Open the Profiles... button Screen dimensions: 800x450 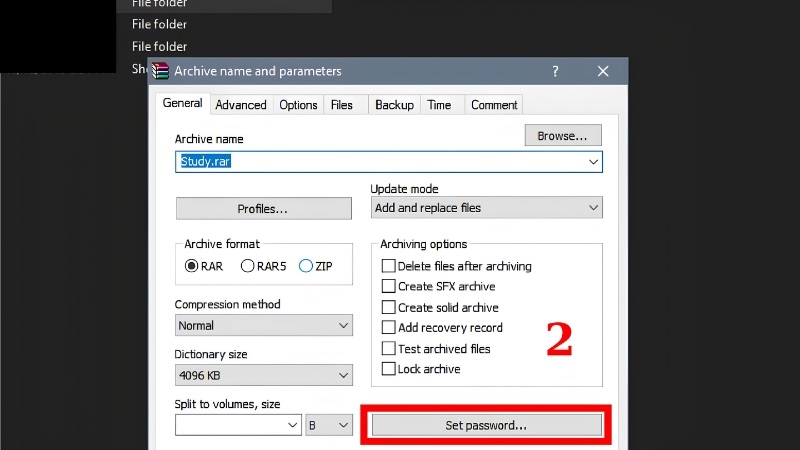click(264, 209)
